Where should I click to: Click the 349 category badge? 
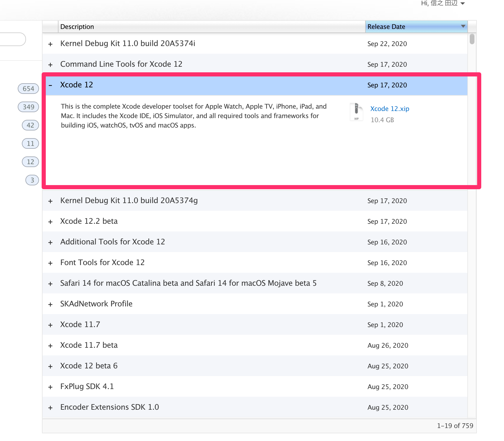[28, 107]
